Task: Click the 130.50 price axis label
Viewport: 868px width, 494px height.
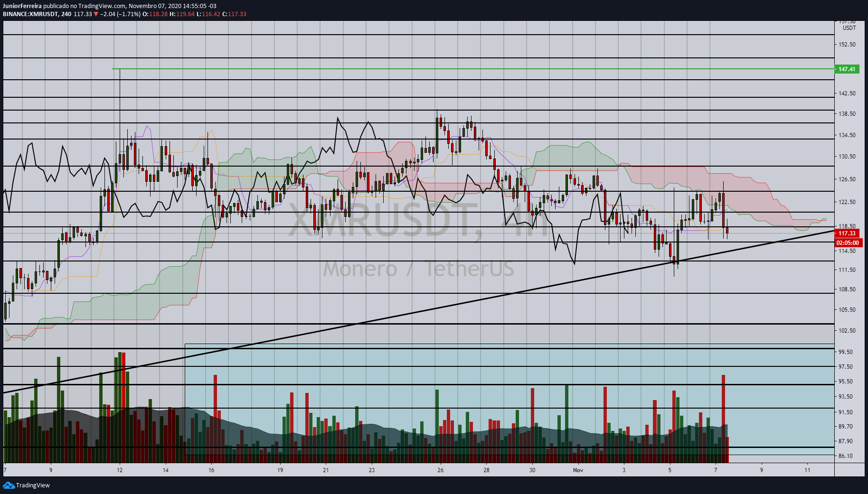Action: pyautogui.click(x=847, y=157)
